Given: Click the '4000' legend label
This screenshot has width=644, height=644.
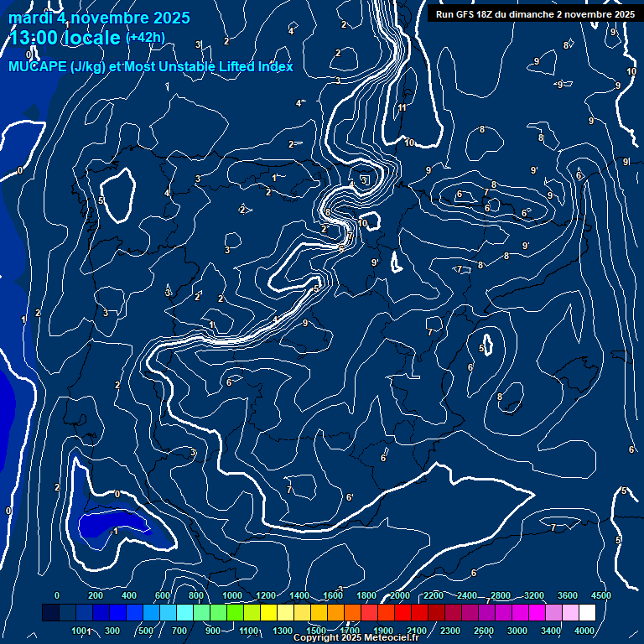Looking at the screenshot, I should (584, 631).
